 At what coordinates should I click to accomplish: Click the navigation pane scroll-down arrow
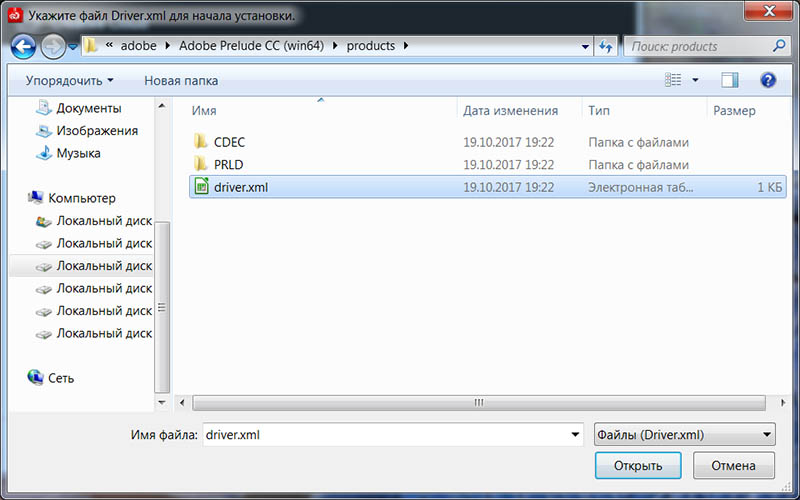162,403
